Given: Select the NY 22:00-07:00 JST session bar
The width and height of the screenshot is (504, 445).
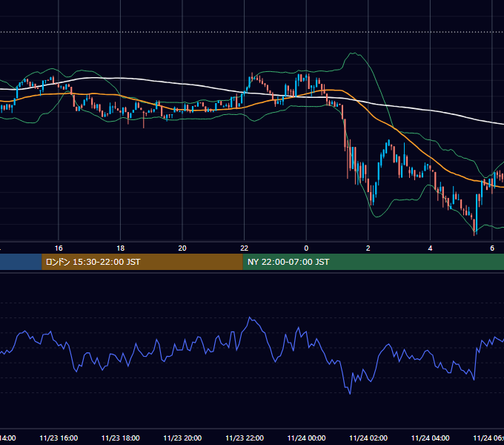Looking at the screenshot, I should [x=373, y=262].
